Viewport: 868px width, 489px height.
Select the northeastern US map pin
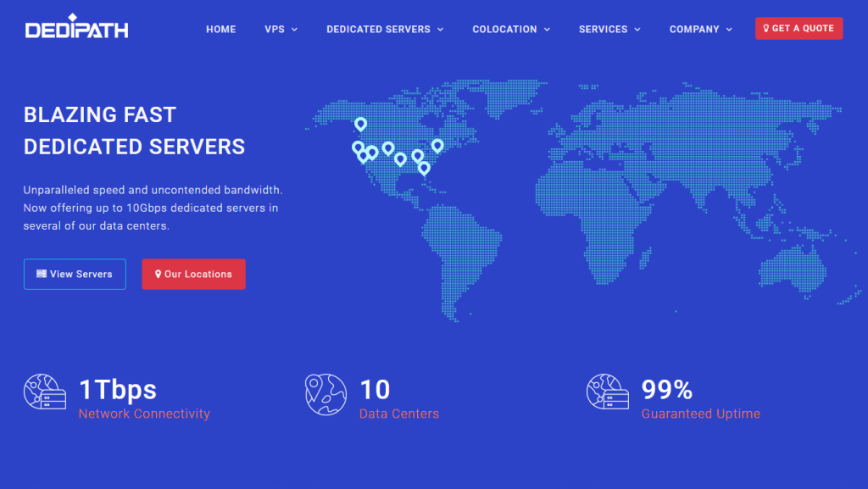pos(437,146)
